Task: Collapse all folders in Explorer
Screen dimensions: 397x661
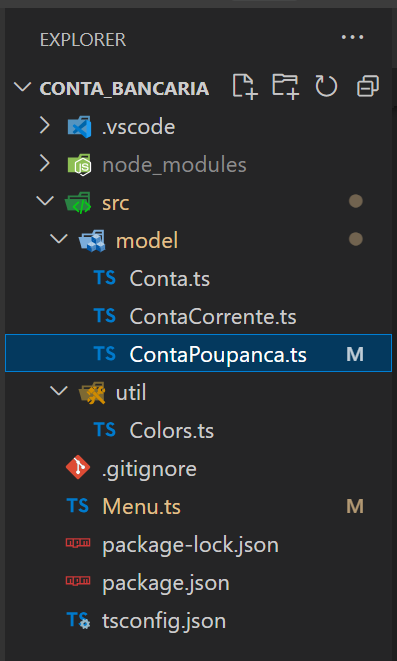Action: (367, 87)
